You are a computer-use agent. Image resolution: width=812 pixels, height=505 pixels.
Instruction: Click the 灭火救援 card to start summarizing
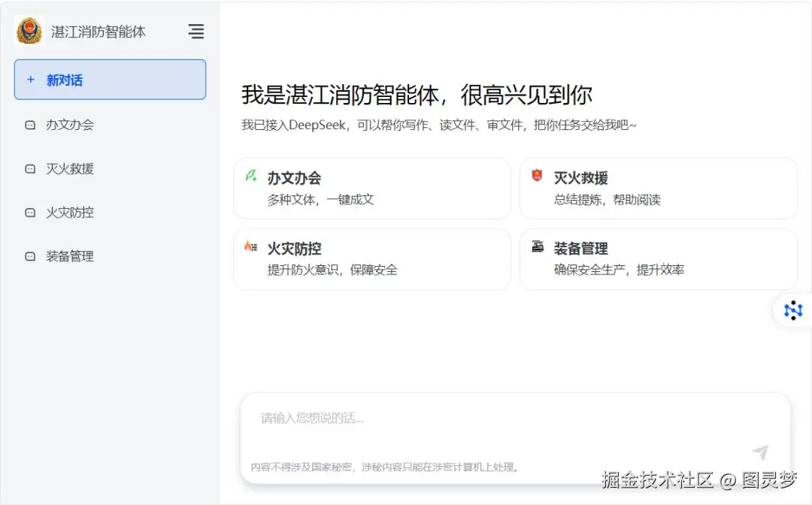(658, 188)
